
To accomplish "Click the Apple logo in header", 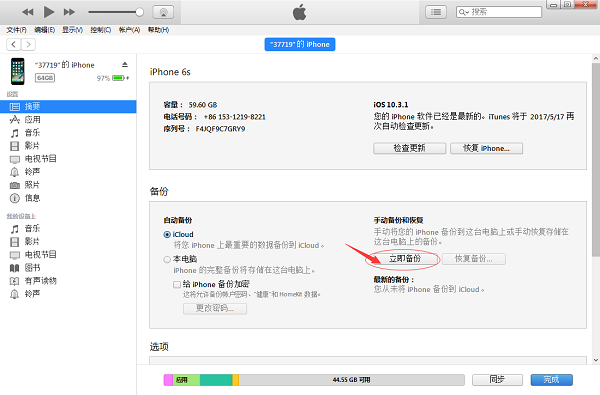I will [300, 12].
